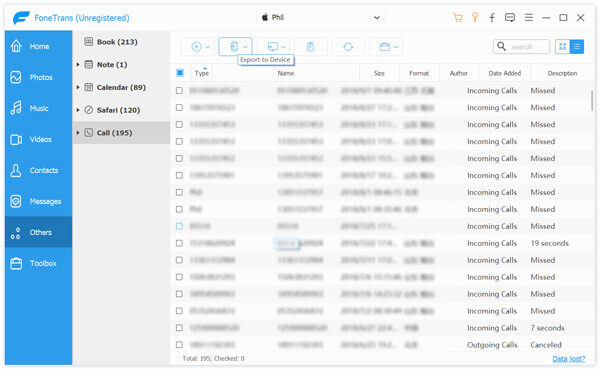Check the Outgoing Calls row checkbox
This screenshot has width=600, height=370.
[179, 345]
